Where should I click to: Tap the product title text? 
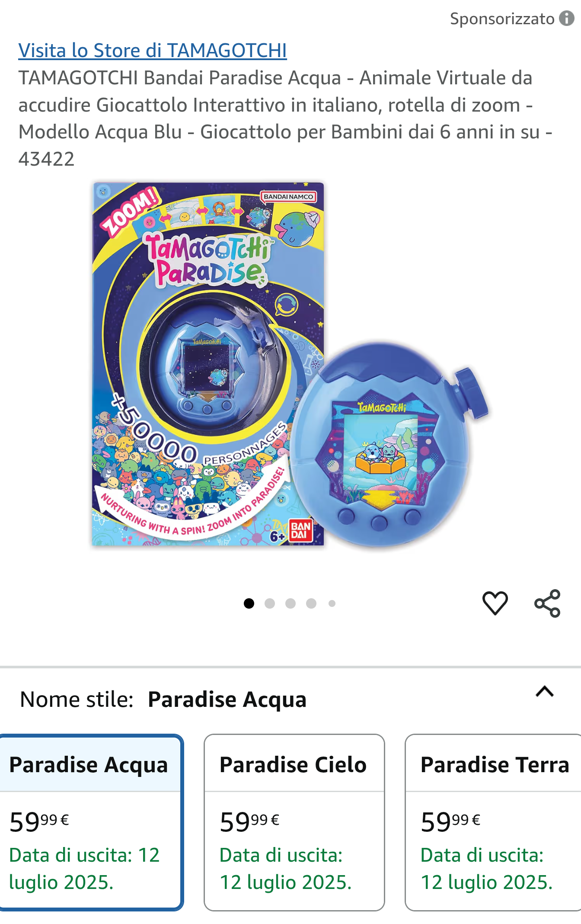pyautogui.click(x=285, y=119)
